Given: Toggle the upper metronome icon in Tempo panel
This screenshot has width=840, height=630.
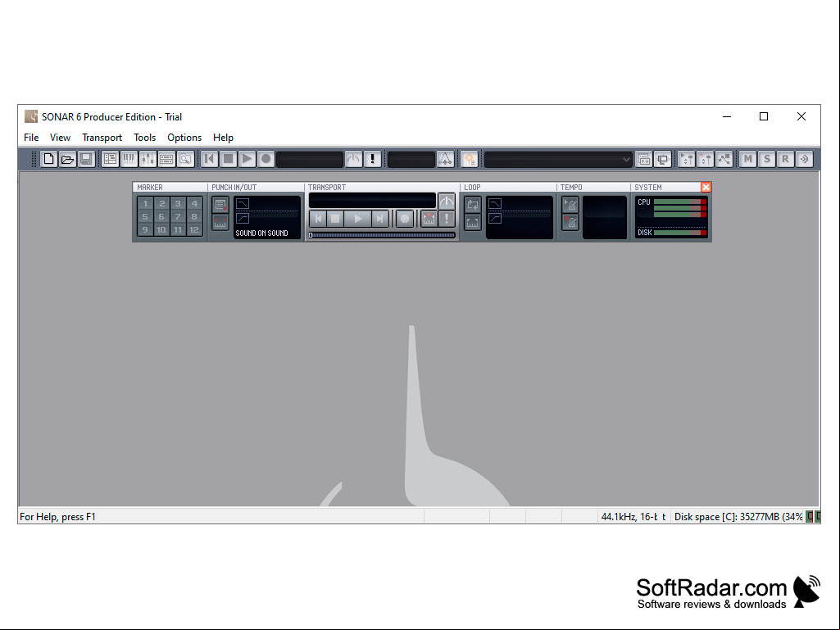Looking at the screenshot, I should pyautogui.click(x=570, y=205).
